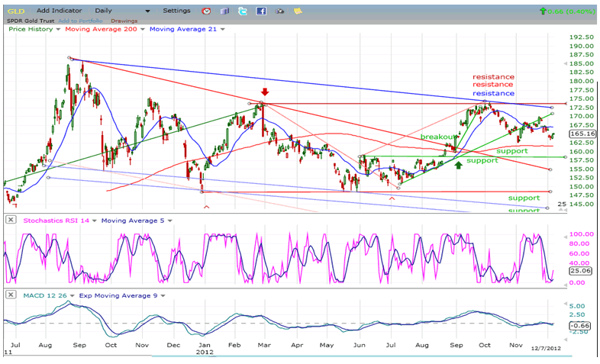
Task: Click the GLD ticker symbol
Action: pyautogui.click(x=16, y=11)
